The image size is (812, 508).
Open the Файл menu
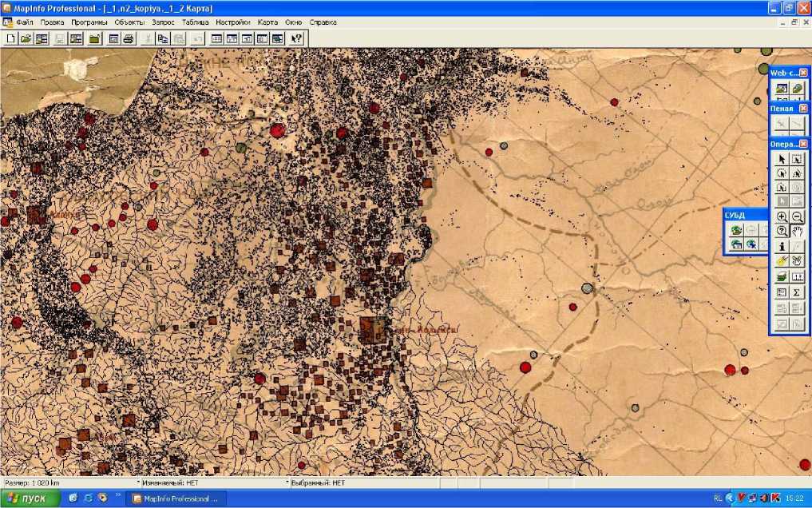point(24,22)
